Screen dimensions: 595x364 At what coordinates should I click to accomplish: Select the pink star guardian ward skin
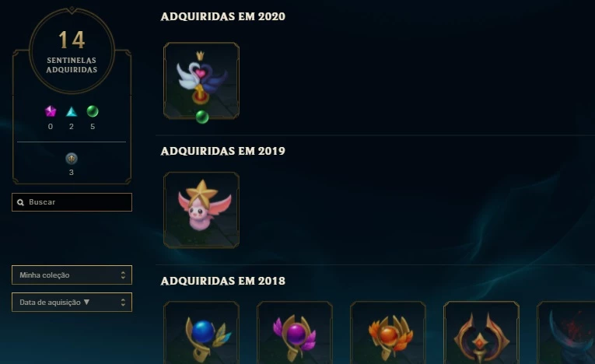pyautogui.click(x=201, y=210)
